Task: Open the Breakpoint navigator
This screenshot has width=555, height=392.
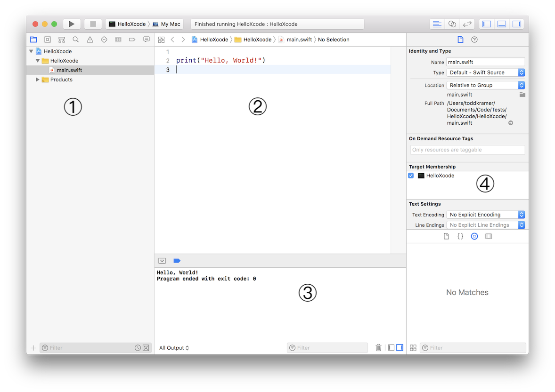Action: [x=132, y=40]
